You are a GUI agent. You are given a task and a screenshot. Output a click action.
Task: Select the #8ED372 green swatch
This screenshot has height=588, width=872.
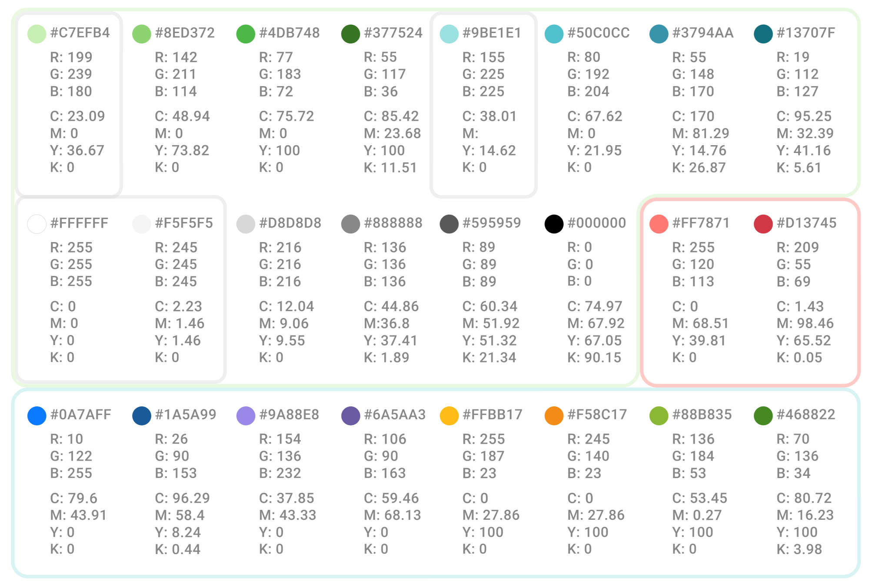point(141,34)
